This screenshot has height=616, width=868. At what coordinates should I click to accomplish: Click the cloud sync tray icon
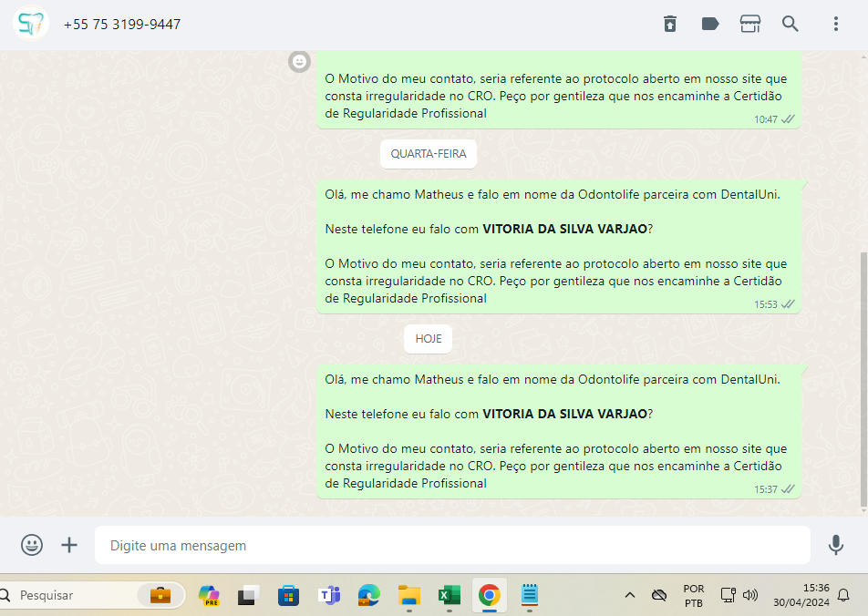(x=658, y=596)
